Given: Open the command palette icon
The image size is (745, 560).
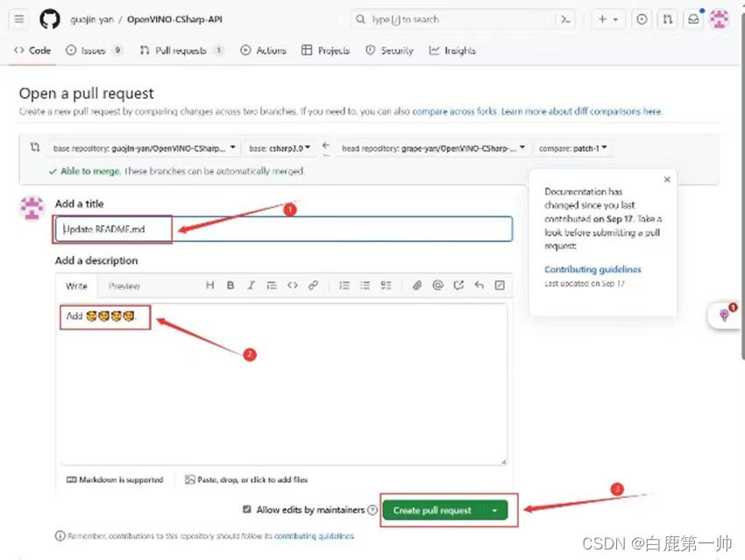Looking at the screenshot, I should coord(565,19).
